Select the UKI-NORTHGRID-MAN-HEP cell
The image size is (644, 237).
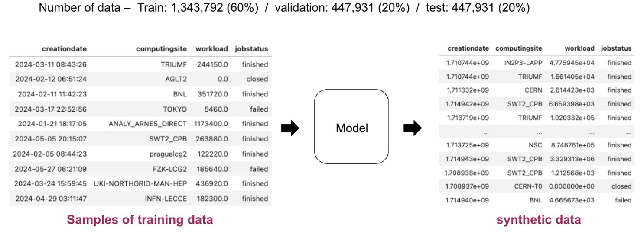point(140,183)
